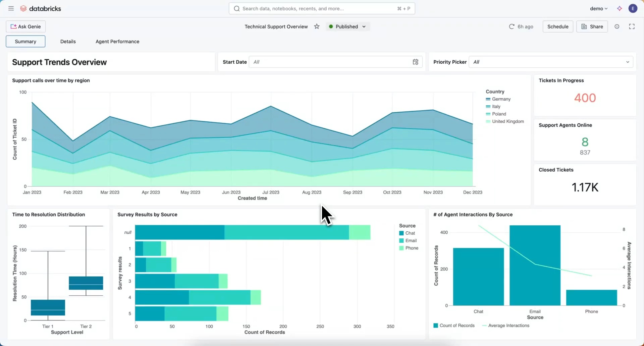Click the 837 subvalue under agents online
644x346 pixels.
pyautogui.click(x=585, y=153)
